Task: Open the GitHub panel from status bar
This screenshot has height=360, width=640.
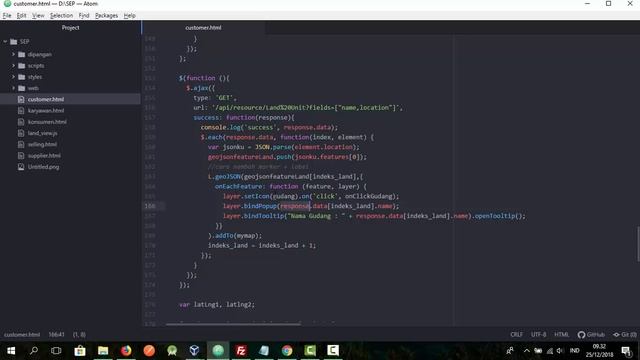Action: click(591, 335)
